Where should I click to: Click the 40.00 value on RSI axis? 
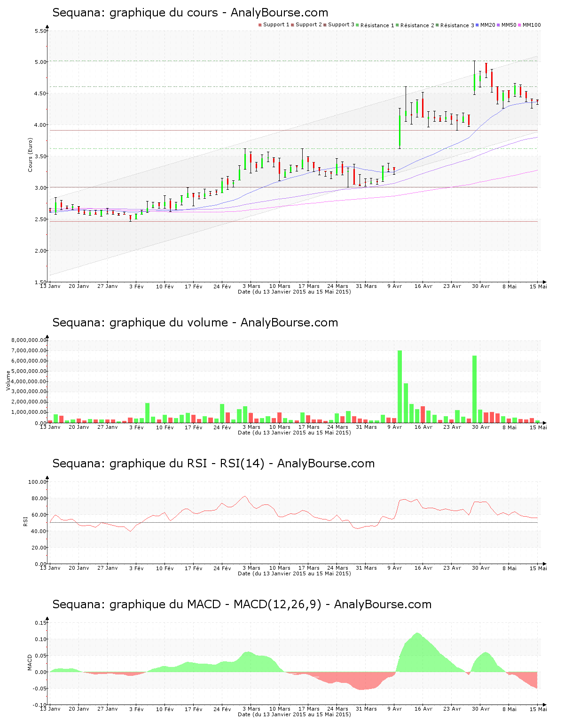click(x=39, y=531)
